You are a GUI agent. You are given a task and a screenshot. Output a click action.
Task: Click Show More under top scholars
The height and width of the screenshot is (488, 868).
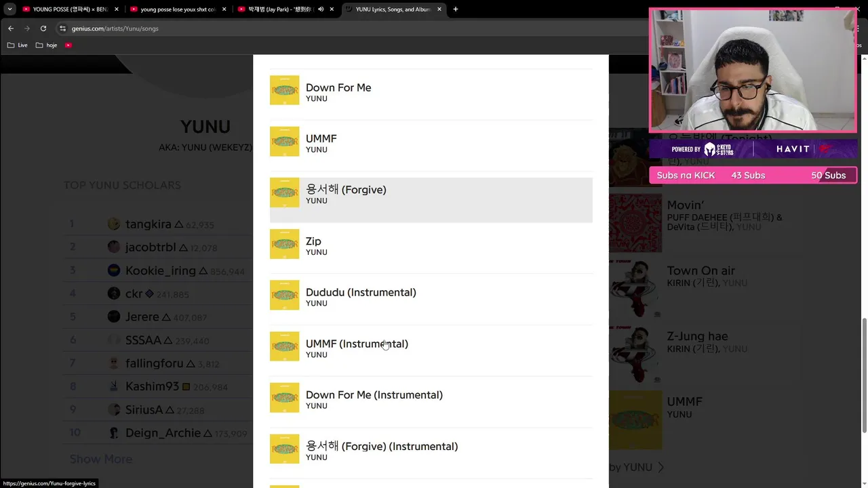click(101, 459)
